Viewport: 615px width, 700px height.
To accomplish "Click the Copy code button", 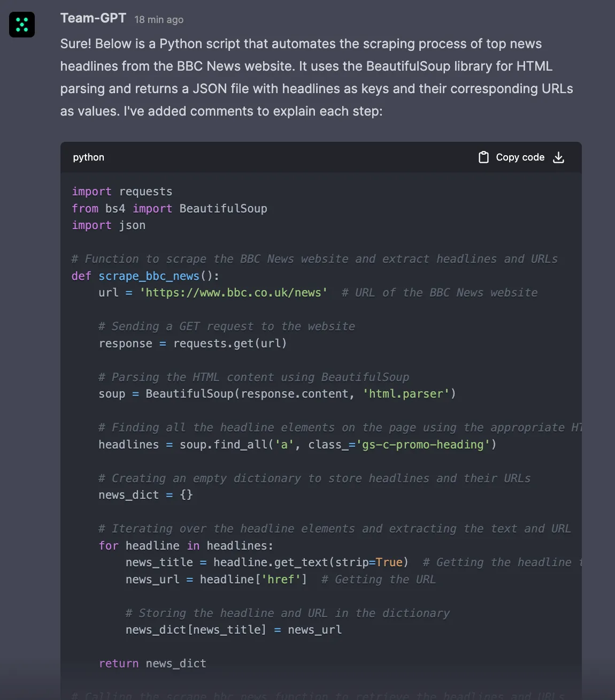I will (520, 157).
